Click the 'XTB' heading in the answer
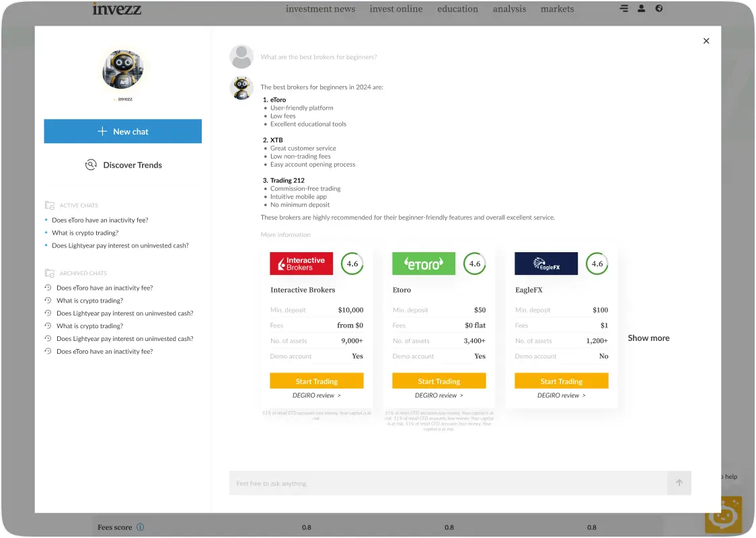 [276, 141]
